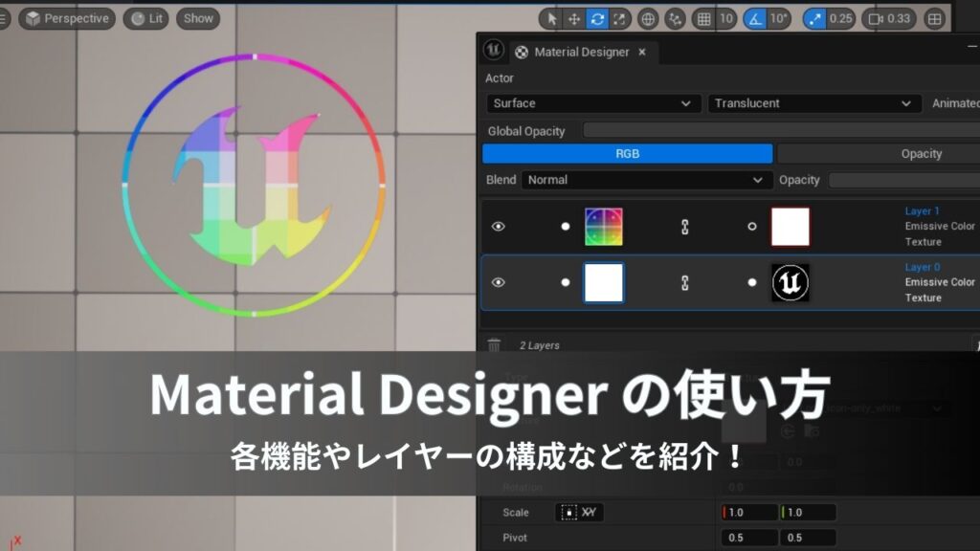980x551 pixels.
Task: Open the Perspective viewport menu
Action: pos(67,17)
